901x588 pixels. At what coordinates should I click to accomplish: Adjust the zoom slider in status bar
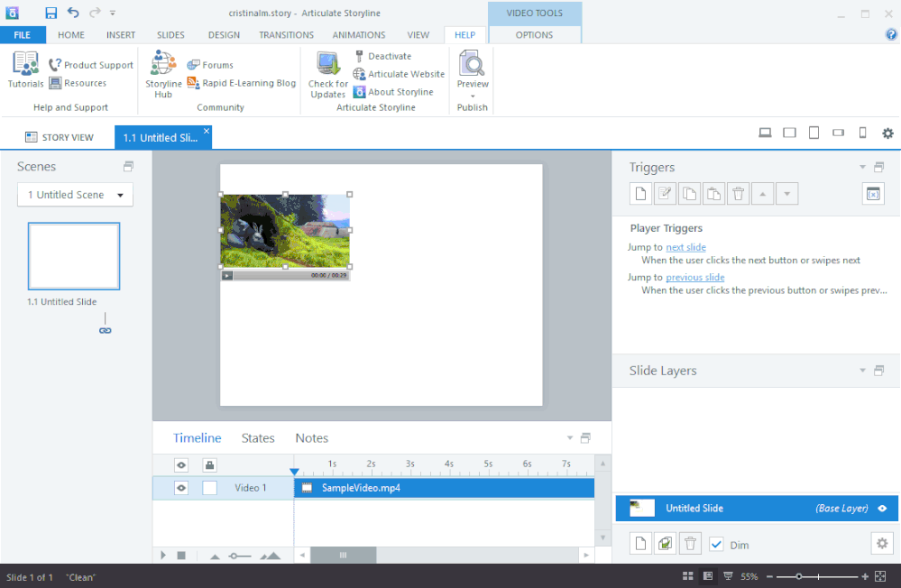pyautogui.click(x=798, y=576)
